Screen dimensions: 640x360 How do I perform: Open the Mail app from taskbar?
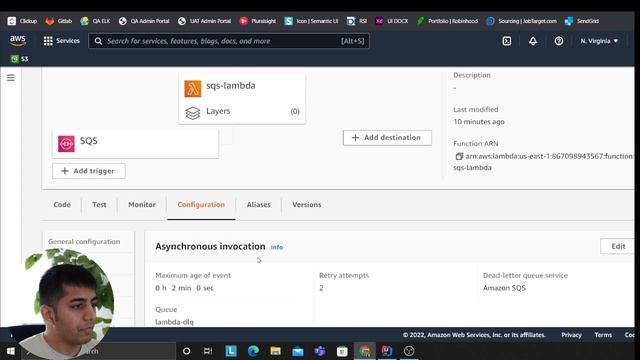tap(298, 351)
